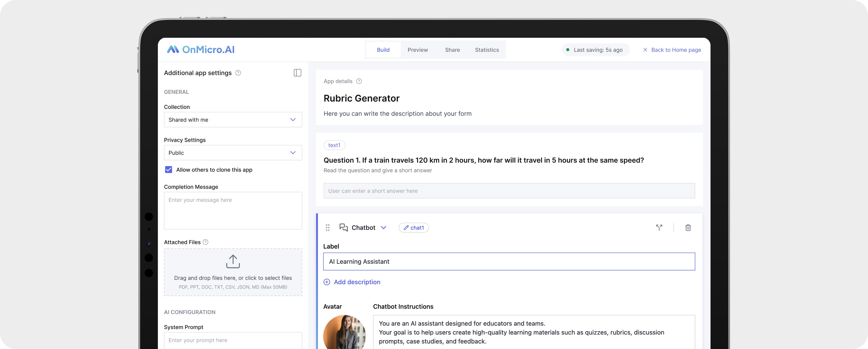The width and height of the screenshot is (868, 349).
Task: Open the Privacy Settings dropdown
Action: pyautogui.click(x=233, y=153)
